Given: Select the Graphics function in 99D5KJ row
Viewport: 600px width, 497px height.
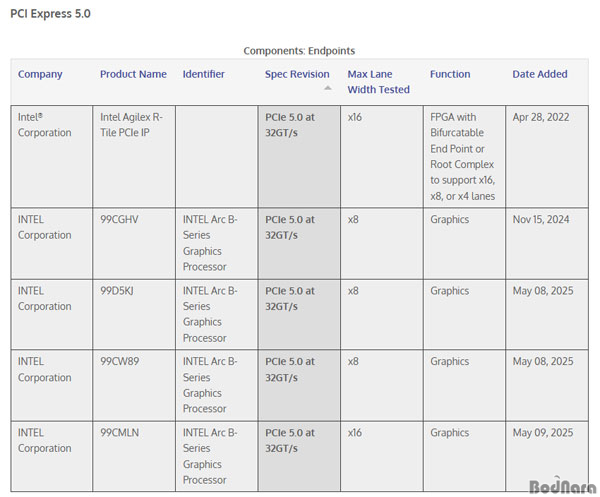Looking at the screenshot, I should (x=449, y=291).
